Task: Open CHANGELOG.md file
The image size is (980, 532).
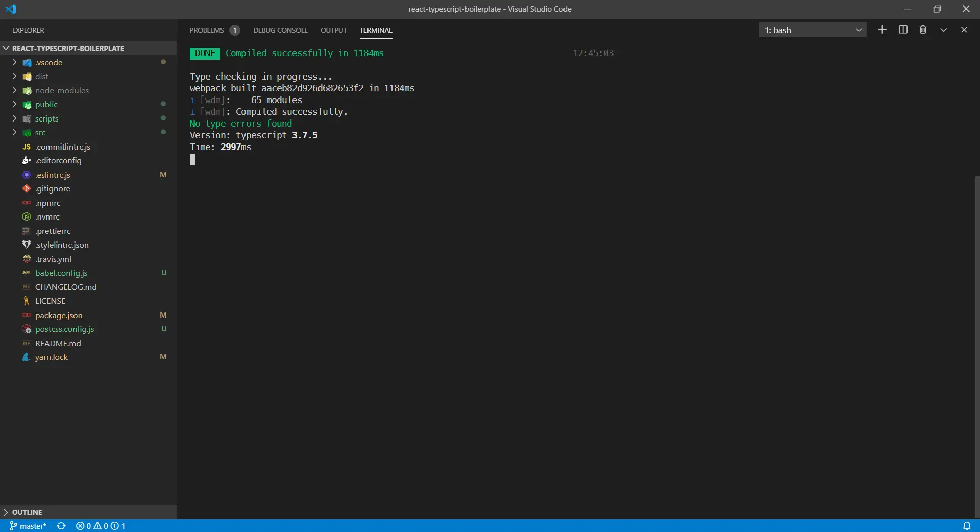Action: tap(88, 287)
